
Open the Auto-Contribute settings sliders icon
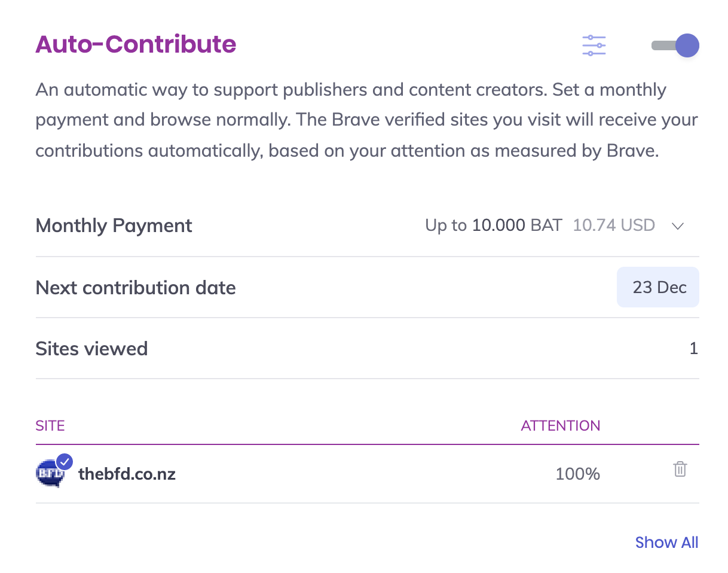[x=594, y=45]
